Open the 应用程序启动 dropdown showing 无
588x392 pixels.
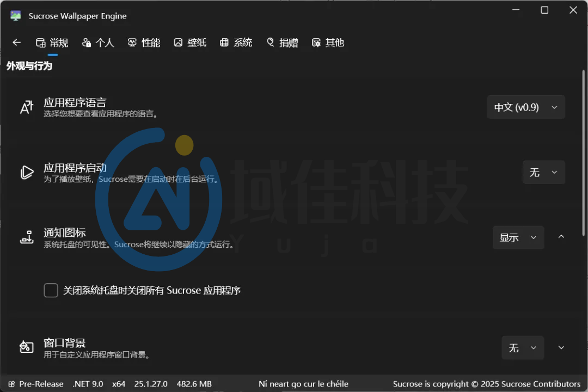[x=544, y=173]
